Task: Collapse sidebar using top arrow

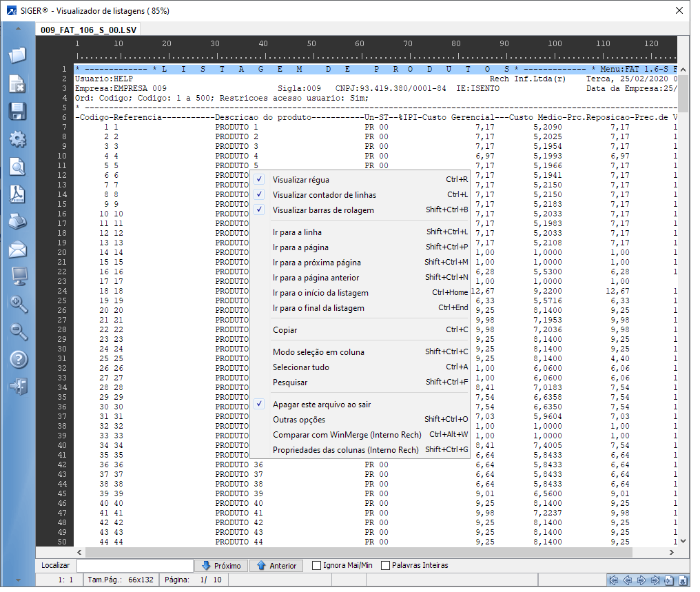Action: pyautogui.click(x=18, y=30)
